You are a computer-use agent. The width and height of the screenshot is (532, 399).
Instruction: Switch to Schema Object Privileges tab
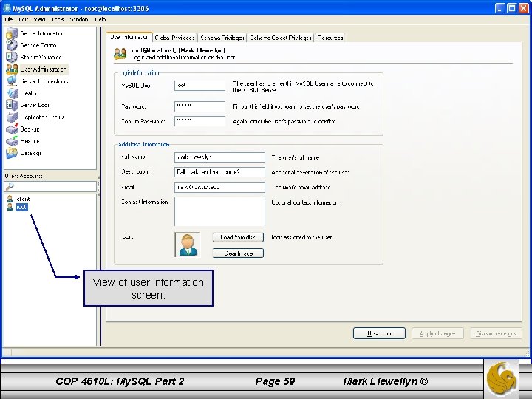coord(281,38)
